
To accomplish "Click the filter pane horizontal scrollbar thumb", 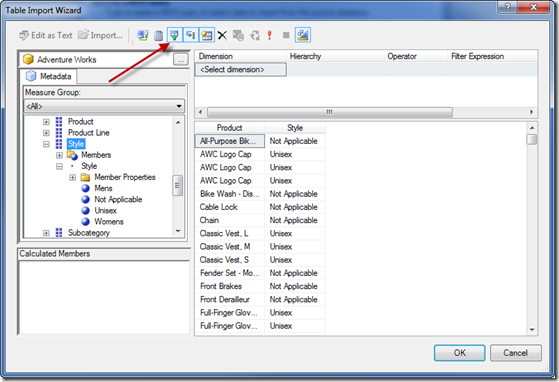I will pyautogui.click(x=330, y=112).
